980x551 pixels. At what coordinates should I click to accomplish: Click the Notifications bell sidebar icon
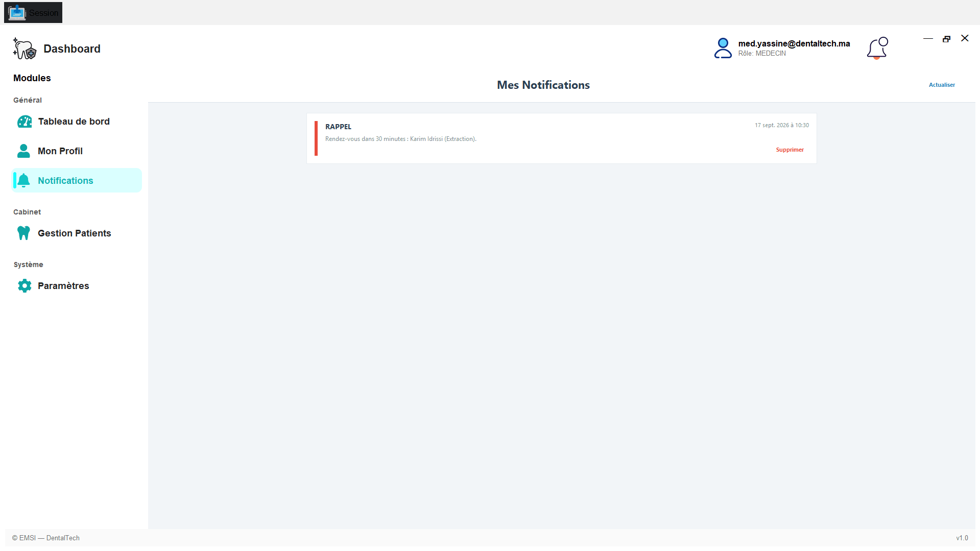[23, 181]
